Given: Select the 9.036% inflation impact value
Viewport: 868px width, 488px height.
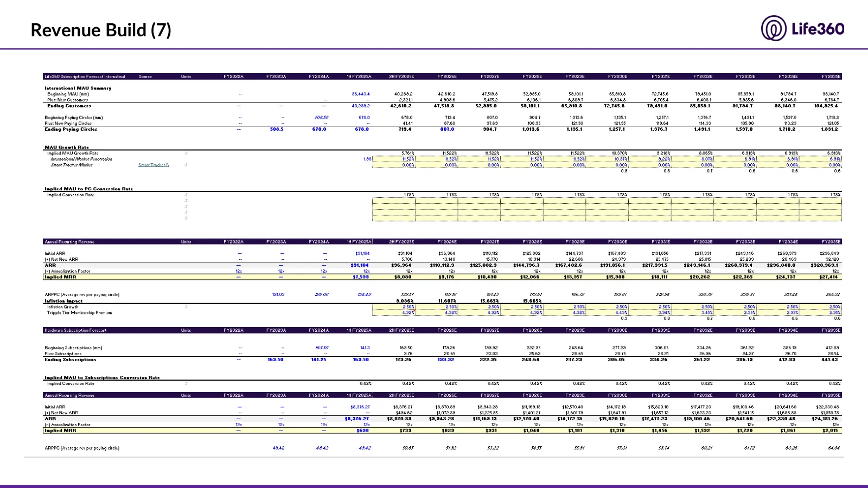Looking at the screenshot, I should click(x=405, y=301).
